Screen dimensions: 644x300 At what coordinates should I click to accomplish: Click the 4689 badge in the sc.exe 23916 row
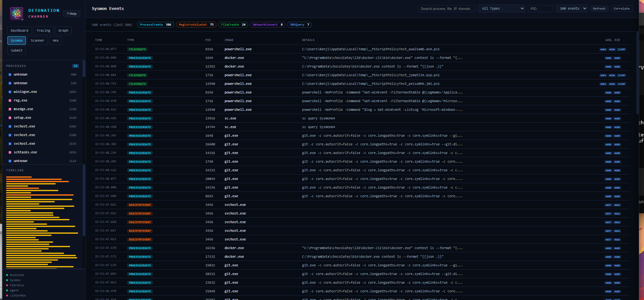point(617,118)
